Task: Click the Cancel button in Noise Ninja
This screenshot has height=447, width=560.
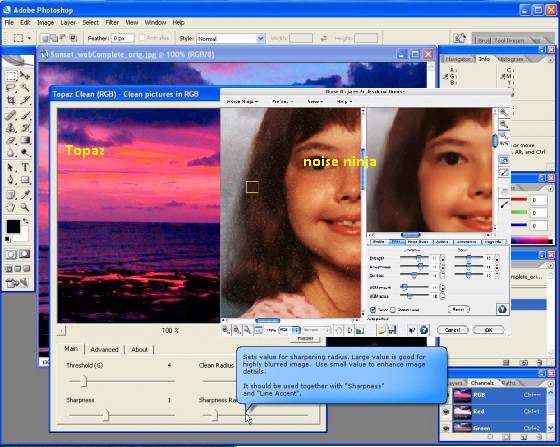Action: [452, 330]
